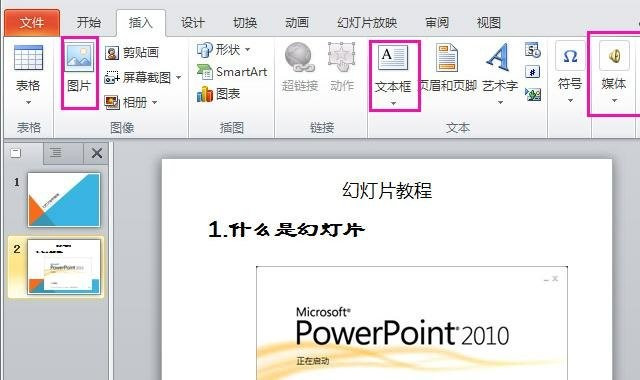Screen dimensions: 640x380
Task: Select slide 2 thumbnail
Action: pyautogui.click(x=64, y=267)
